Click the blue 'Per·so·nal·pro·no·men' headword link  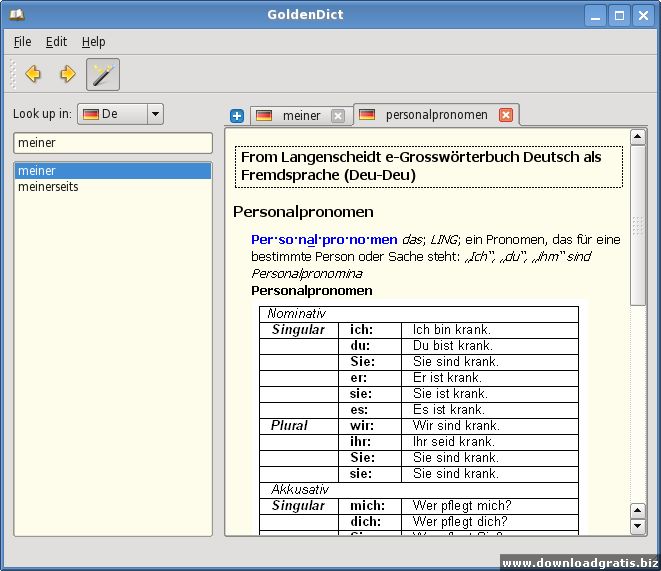[324, 239]
